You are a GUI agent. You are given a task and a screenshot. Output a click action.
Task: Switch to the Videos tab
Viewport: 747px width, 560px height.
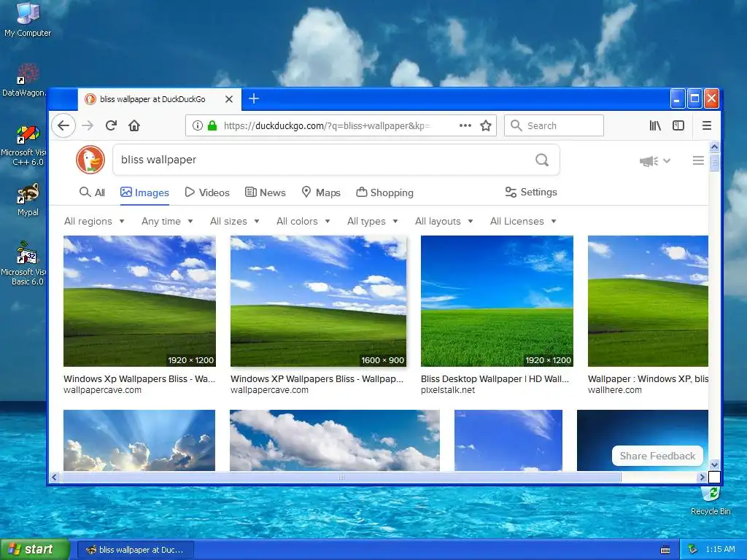207,192
